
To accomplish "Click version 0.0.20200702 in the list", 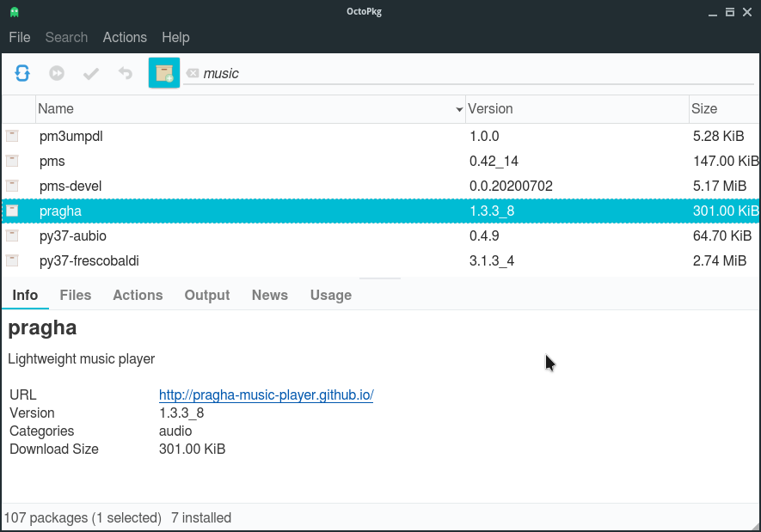I will pyautogui.click(x=511, y=187).
